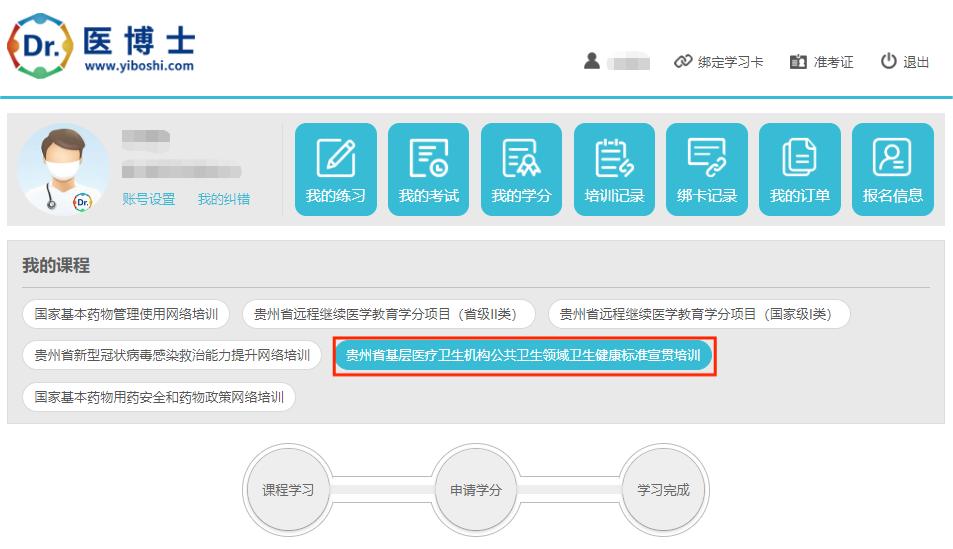
Task: Click 绑定学习卡 in top bar
Action: click(x=719, y=62)
